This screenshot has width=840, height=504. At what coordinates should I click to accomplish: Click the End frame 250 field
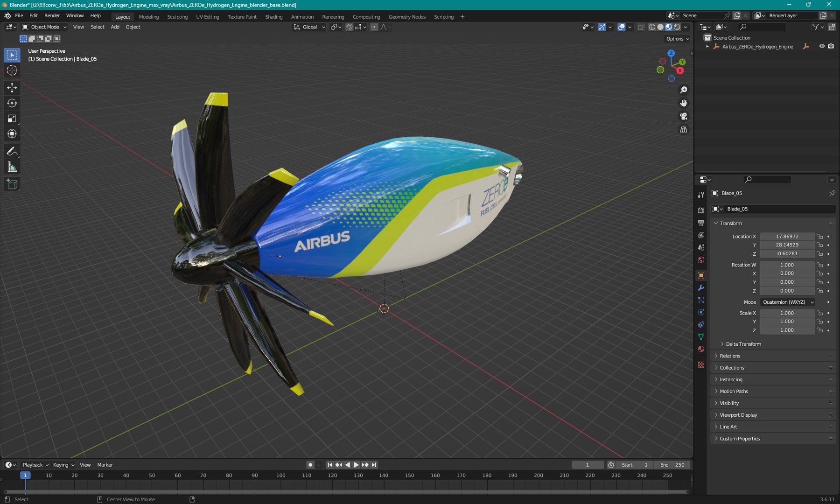pos(672,465)
